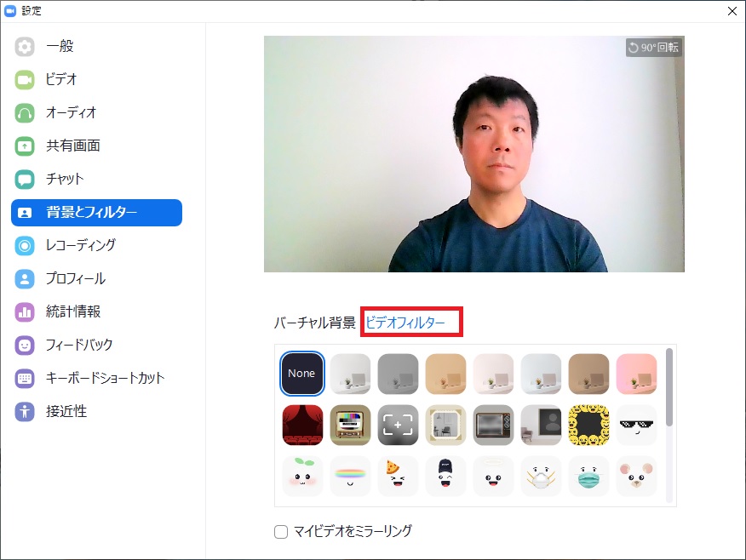Apply the pale pink-white tint filter
This screenshot has height=560, width=746.
tap(493, 374)
